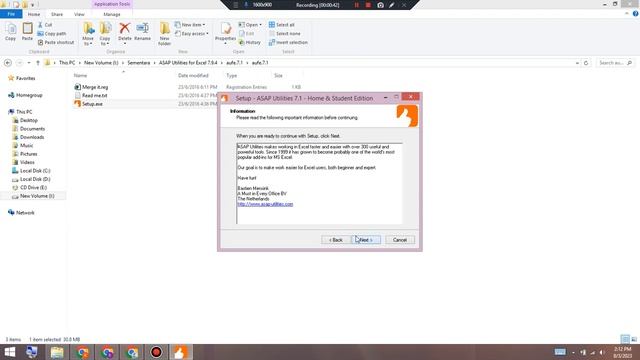This screenshot has height=360, width=640.
Task: Click Select none in the ribbon
Action: (284, 34)
